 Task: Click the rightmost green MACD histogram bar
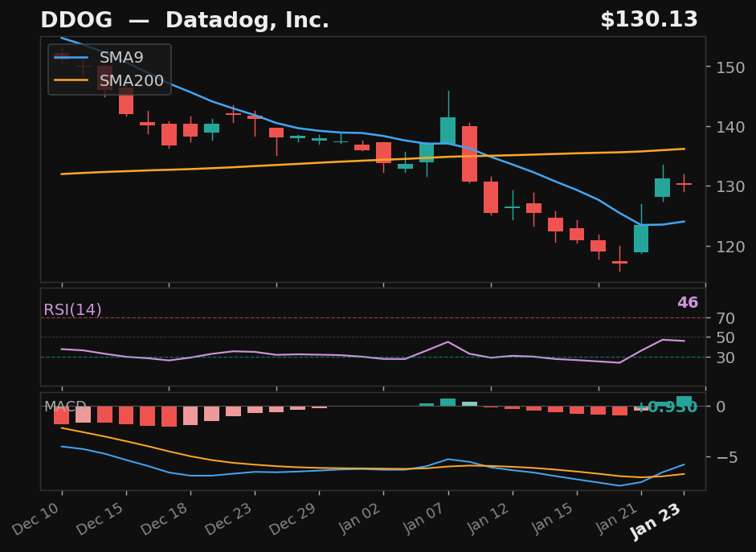(684, 401)
